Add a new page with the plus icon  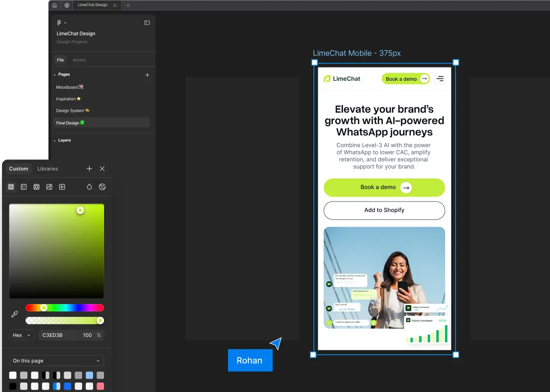(x=147, y=75)
